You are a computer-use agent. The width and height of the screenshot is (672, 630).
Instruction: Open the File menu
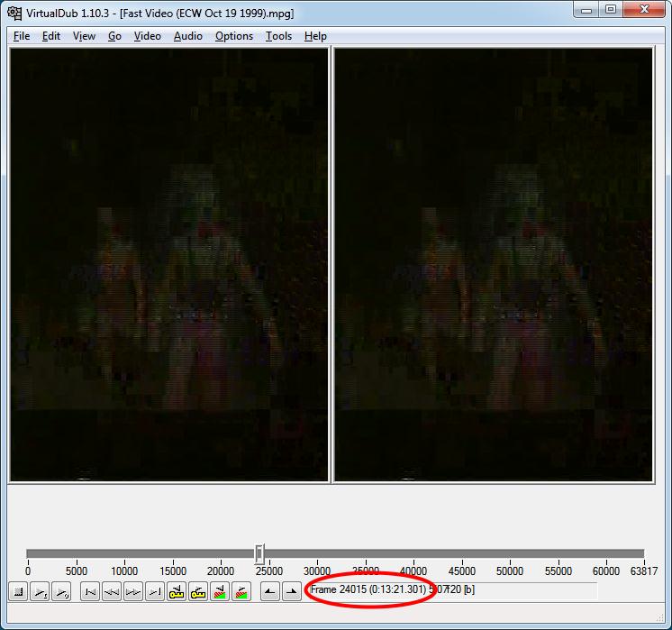(x=22, y=36)
